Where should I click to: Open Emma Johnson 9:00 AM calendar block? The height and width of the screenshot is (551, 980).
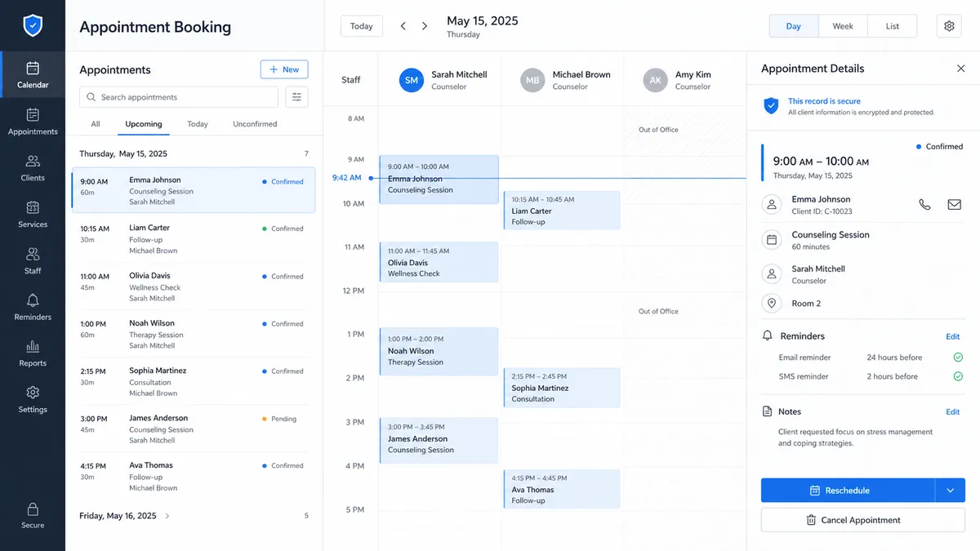click(439, 180)
